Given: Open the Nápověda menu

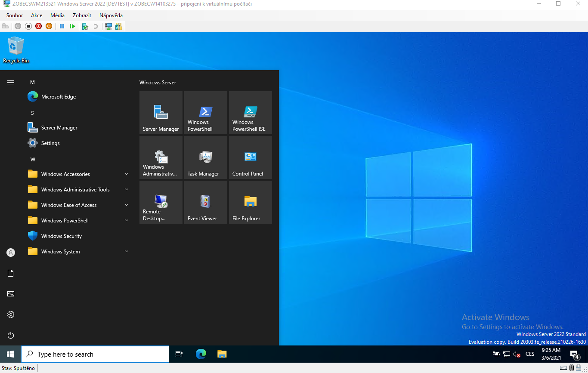Looking at the screenshot, I should (111, 15).
